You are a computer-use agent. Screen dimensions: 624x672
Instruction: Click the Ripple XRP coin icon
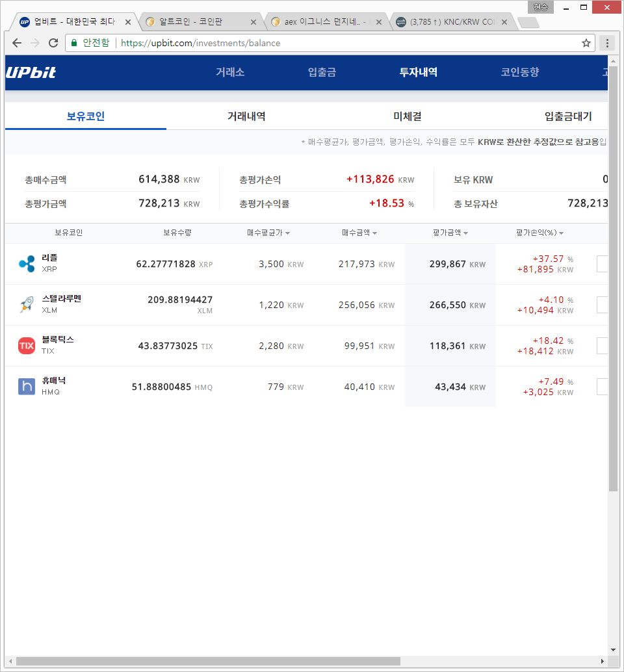pos(27,264)
